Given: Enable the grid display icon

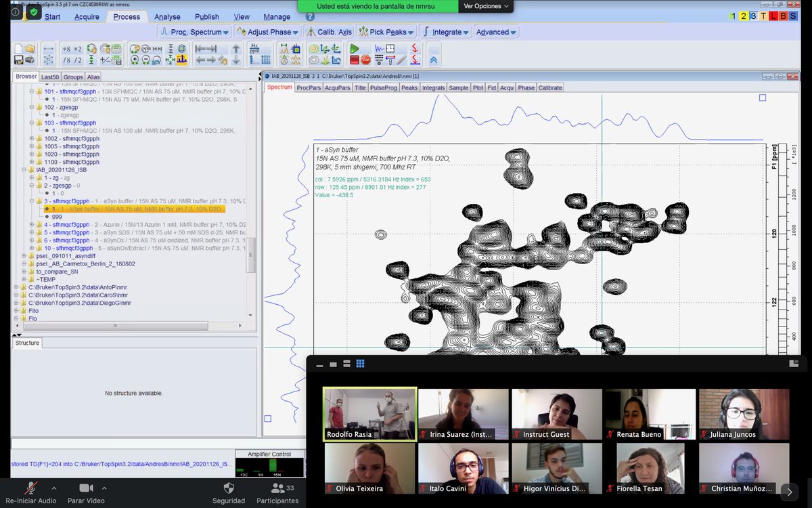Looking at the screenshot, I should 264,60.
